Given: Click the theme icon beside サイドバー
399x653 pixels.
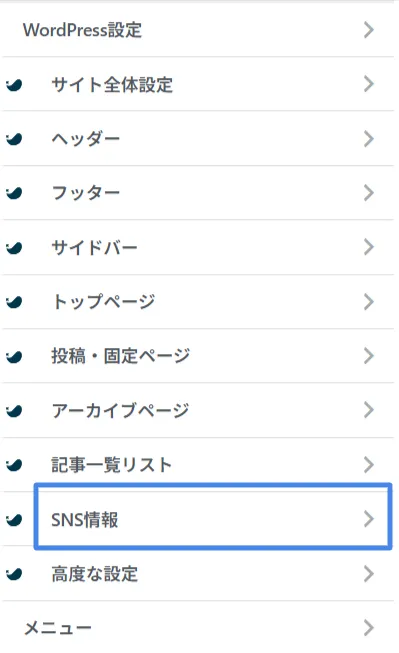Looking at the screenshot, I should [14, 248].
